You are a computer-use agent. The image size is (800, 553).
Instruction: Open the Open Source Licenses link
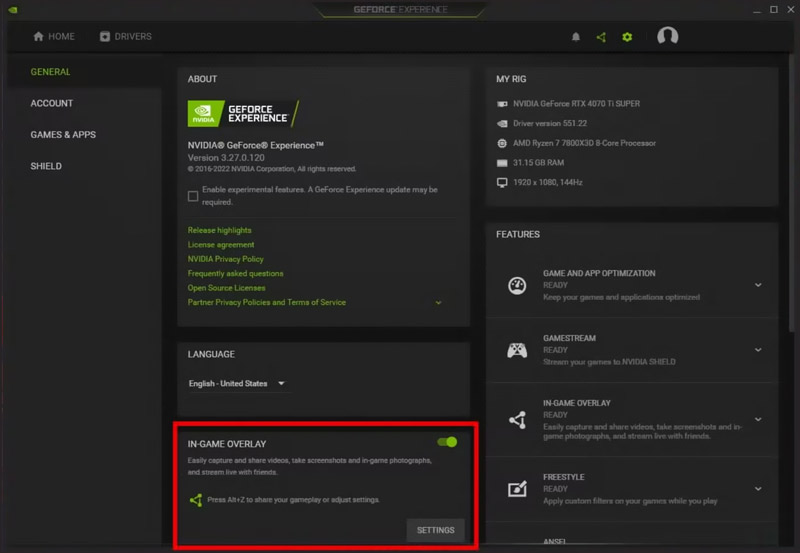pos(227,288)
